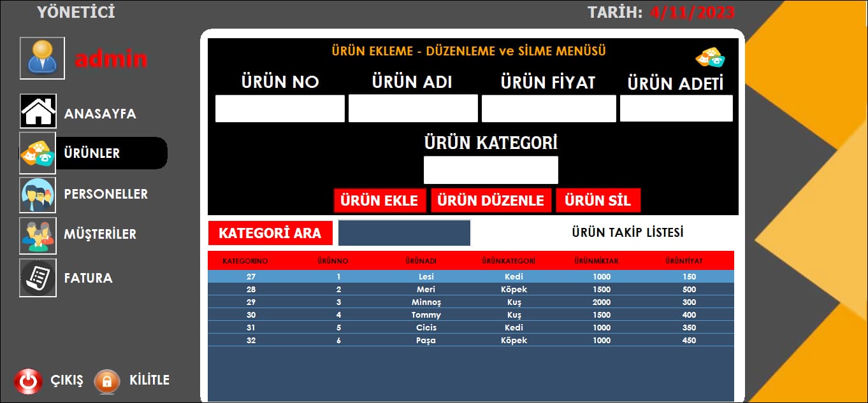The height and width of the screenshot is (403, 868).
Task: Select the Lesi row in product list
Action: (426, 277)
